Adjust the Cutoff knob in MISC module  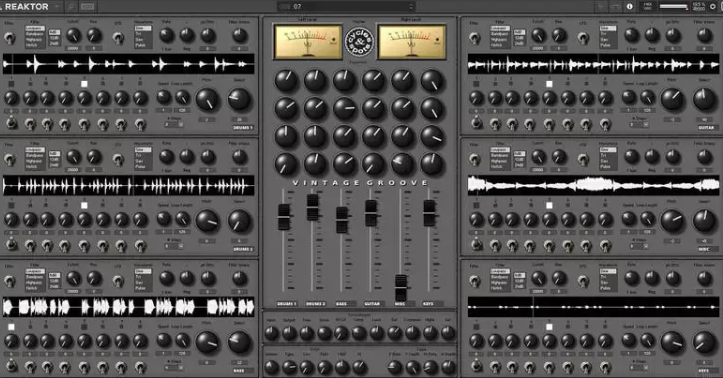(x=538, y=157)
